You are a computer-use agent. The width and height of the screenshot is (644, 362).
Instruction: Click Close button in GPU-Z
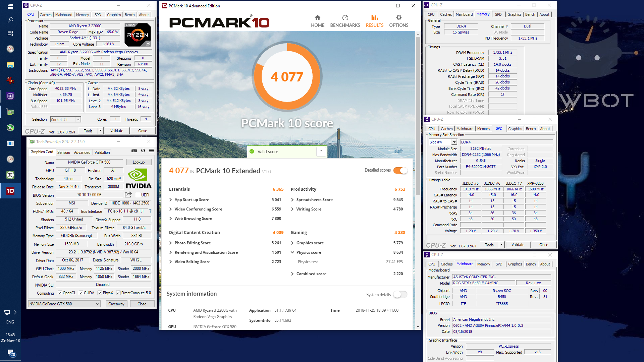click(142, 304)
